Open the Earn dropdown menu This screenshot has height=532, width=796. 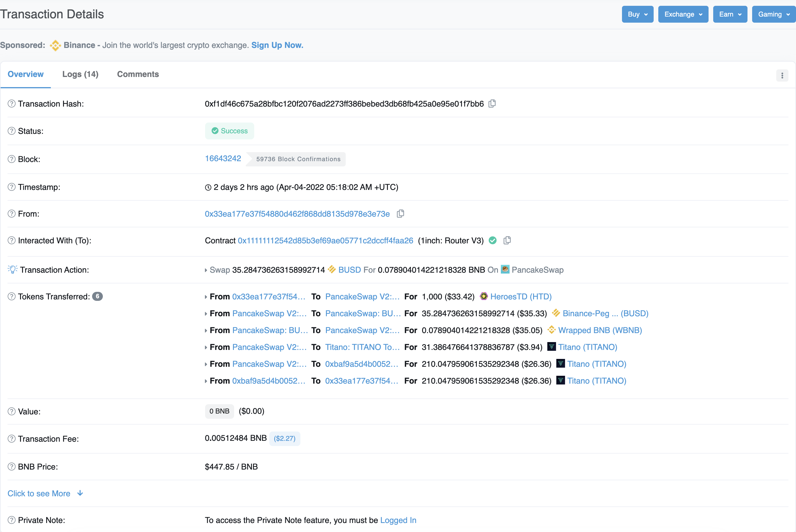click(x=730, y=14)
